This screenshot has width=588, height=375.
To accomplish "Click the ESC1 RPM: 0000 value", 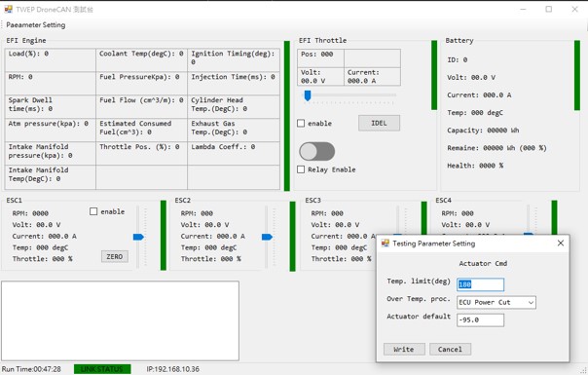I will 30,213.
